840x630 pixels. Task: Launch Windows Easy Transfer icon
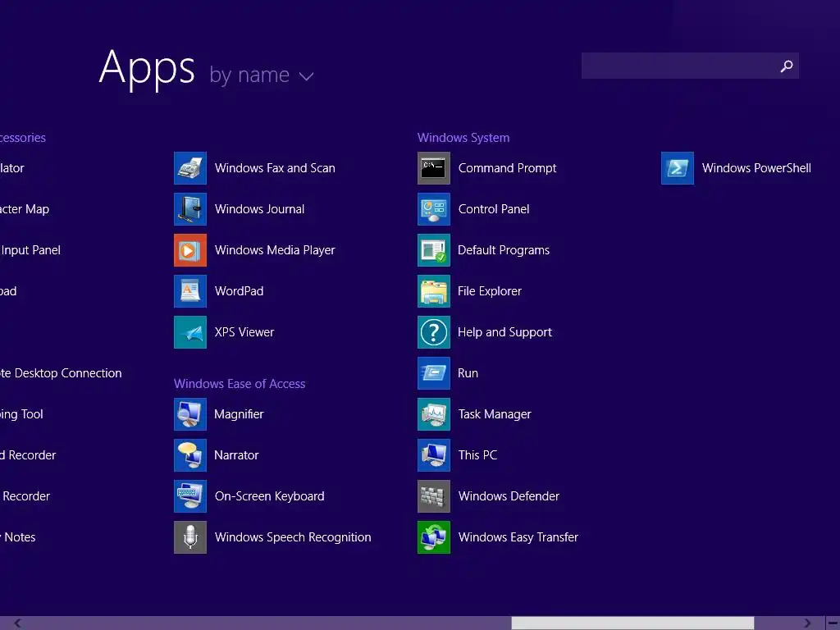tap(434, 537)
